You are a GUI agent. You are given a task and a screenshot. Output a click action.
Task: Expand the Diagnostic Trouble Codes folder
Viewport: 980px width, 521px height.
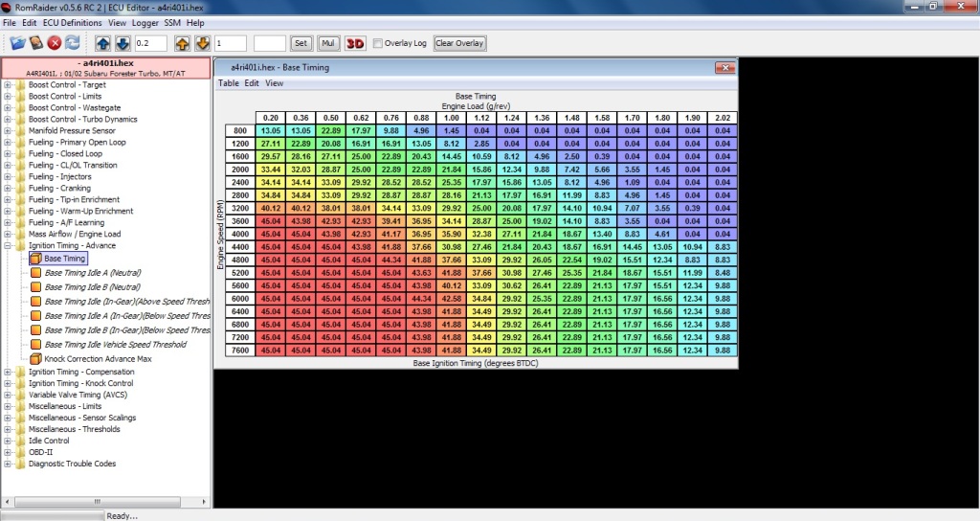point(9,464)
